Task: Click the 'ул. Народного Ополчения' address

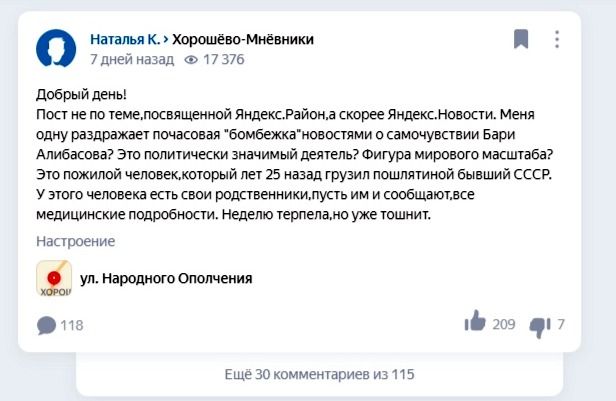Action: pyautogui.click(x=166, y=278)
